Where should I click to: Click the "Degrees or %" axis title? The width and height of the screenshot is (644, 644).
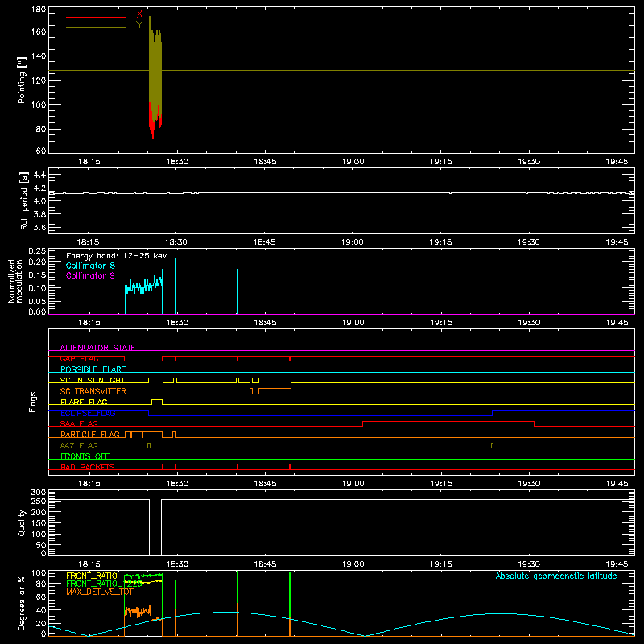pyautogui.click(x=22, y=603)
